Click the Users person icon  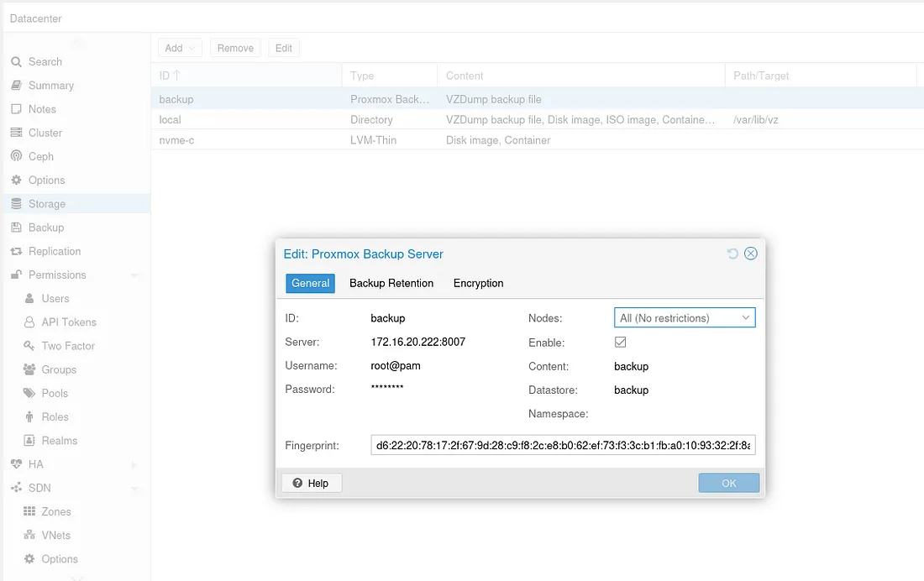click(29, 298)
